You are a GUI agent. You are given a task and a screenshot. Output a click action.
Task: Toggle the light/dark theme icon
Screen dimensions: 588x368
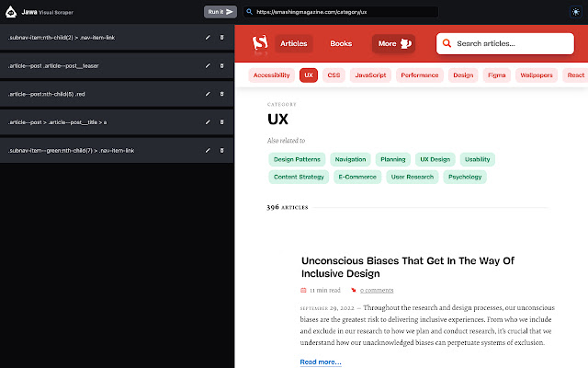576,12
